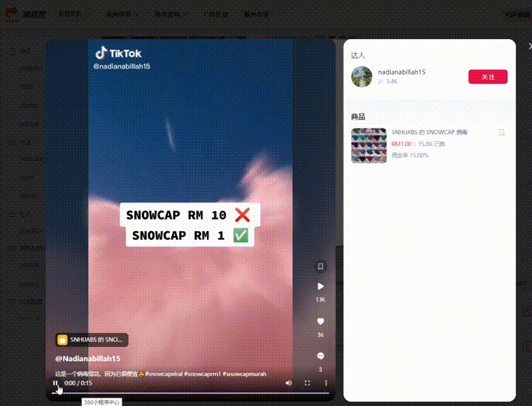Viewport: 532px width, 406px height.
Task: Like the video with the heart icon
Action: [321, 322]
